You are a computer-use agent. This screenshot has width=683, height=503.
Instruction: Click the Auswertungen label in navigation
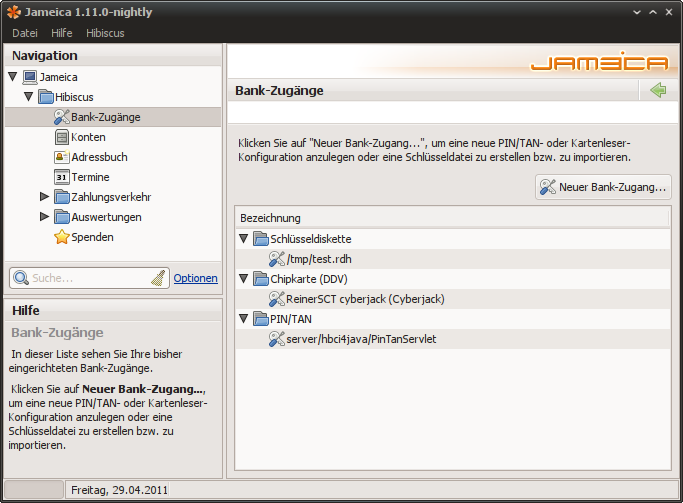106,217
